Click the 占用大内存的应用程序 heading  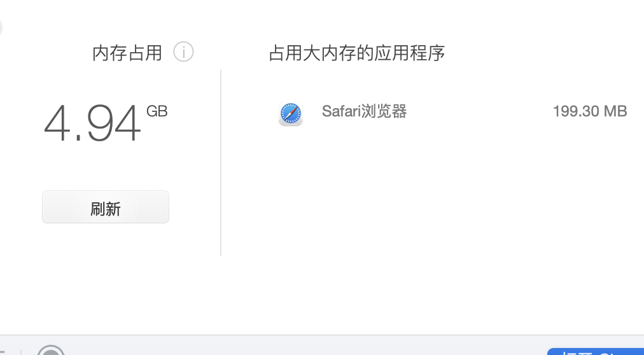(x=356, y=53)
